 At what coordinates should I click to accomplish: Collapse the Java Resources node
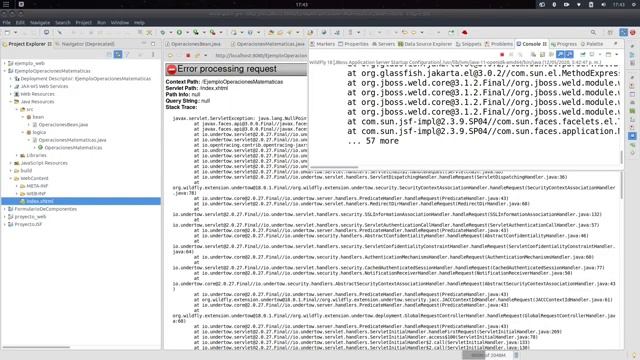coord(11,102)
